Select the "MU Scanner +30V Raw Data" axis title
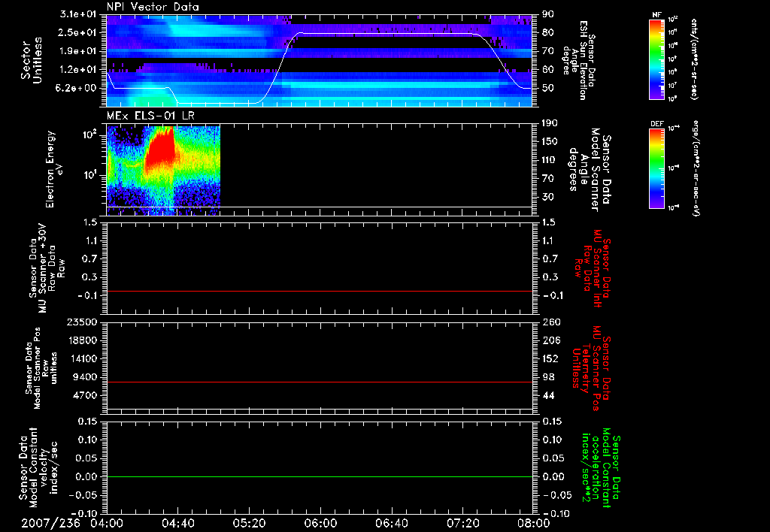Screen dimensions: 770x532 click(47, 268)
